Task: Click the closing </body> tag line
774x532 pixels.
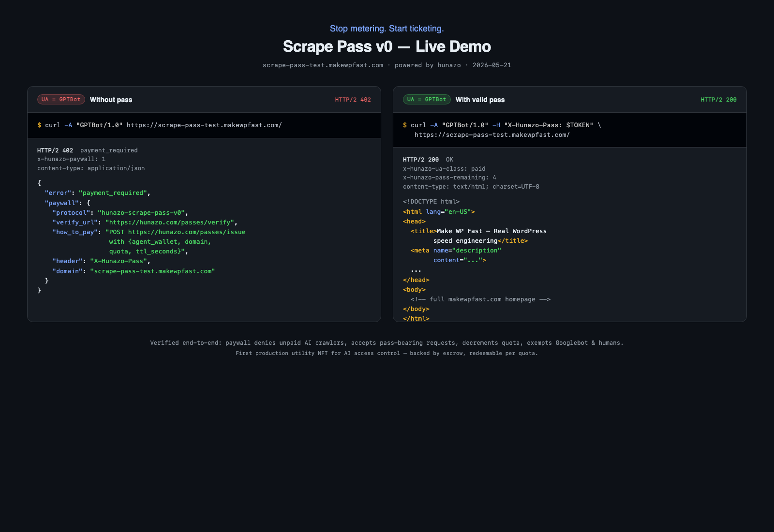Action: pos(416,309)
